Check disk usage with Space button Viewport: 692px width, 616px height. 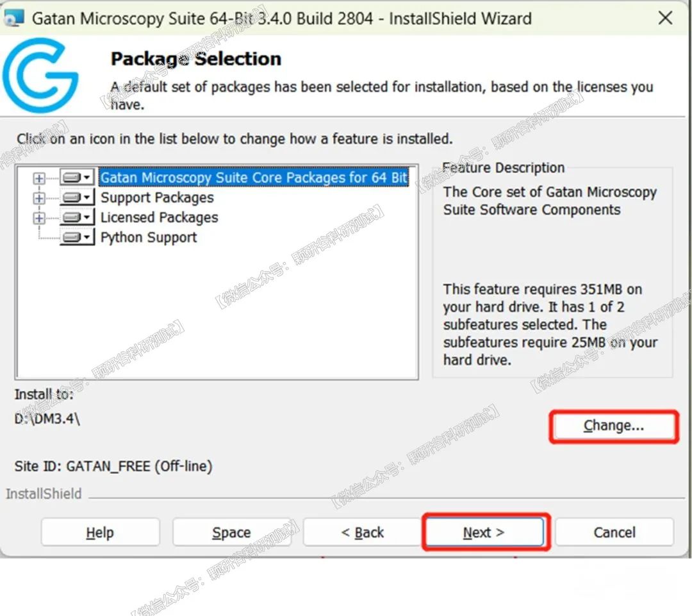pos(231,533)
